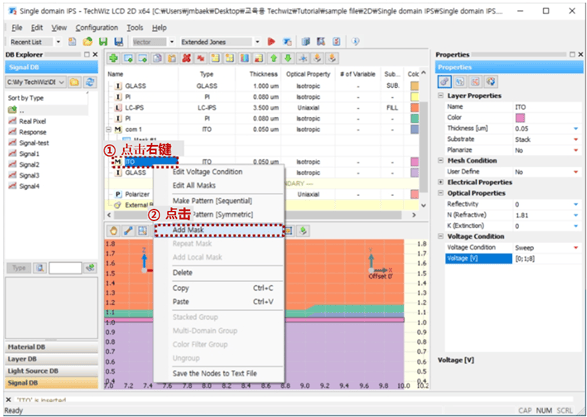
Task: Open the Planarize No dropdown
Action: pyautogui.click(x=576, y=150)
